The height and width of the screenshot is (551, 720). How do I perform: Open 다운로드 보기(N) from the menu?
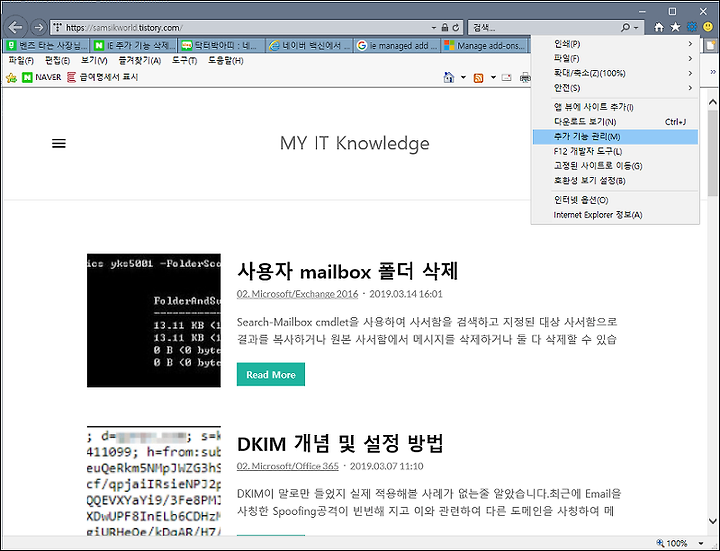click(615, 122)
